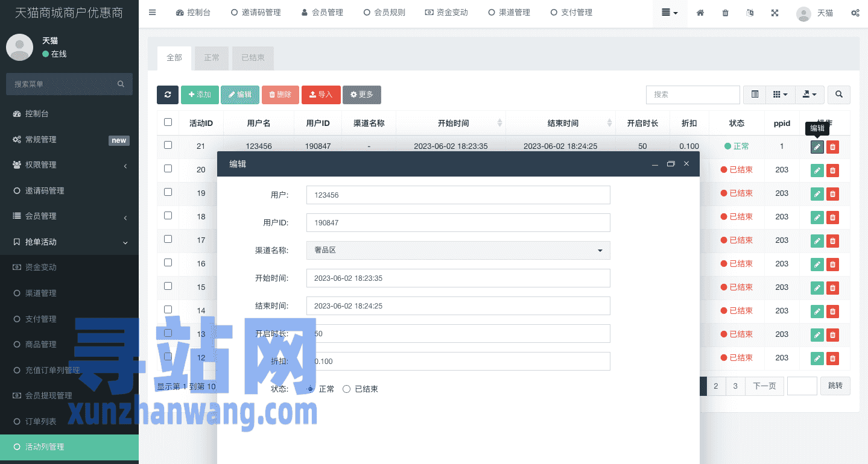Tick the select-all checkbox in table header
The height and width of the screenshot is (464, 868).
coord(168,122)
